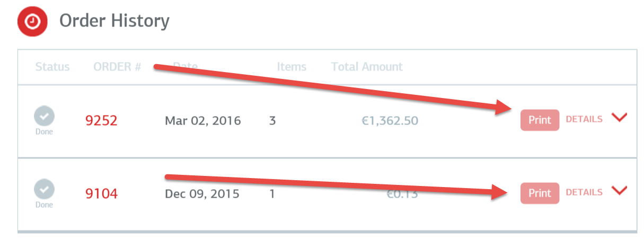
Task: Click the Done checkmark icon for order 9104
Action: click(x=45, y=189)
